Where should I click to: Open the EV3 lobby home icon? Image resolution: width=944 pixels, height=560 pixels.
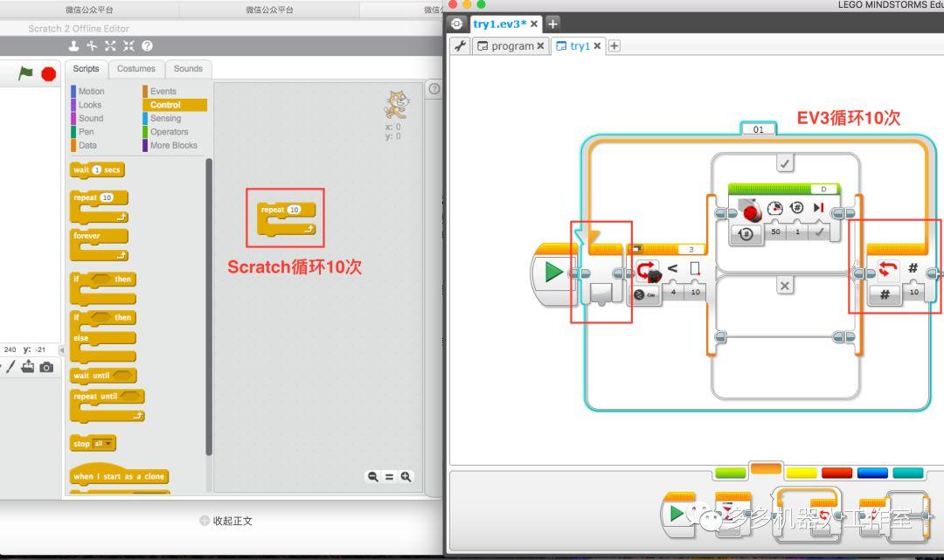pyautogui.click(x=457, y=24)
